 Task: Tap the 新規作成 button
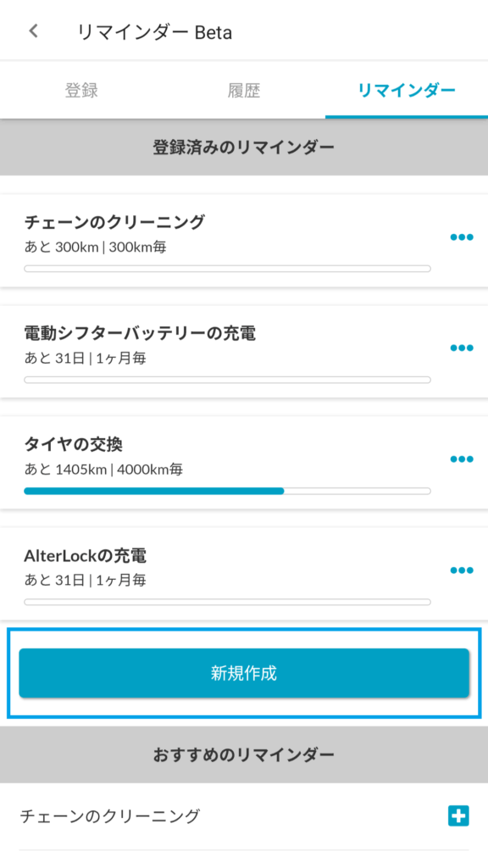tap(244, 673)
